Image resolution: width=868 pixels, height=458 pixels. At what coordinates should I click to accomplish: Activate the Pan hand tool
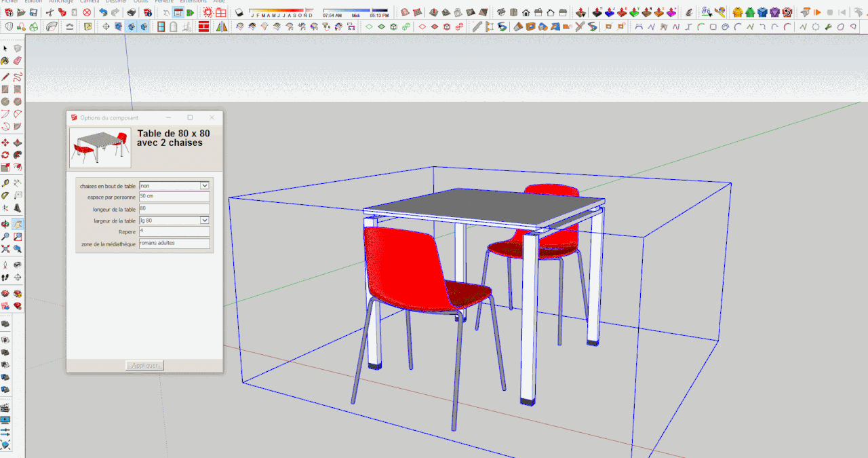(x=18, y=224)
